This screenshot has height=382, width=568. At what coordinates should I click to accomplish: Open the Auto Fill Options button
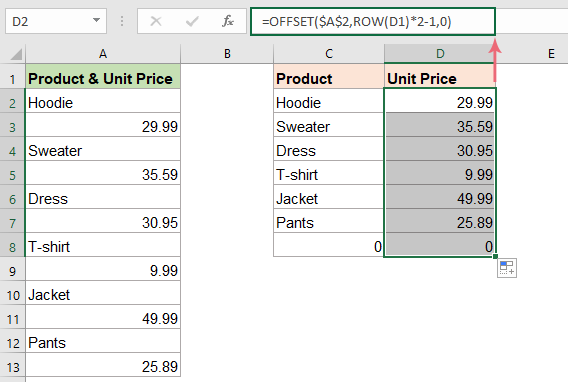point(507,268)
